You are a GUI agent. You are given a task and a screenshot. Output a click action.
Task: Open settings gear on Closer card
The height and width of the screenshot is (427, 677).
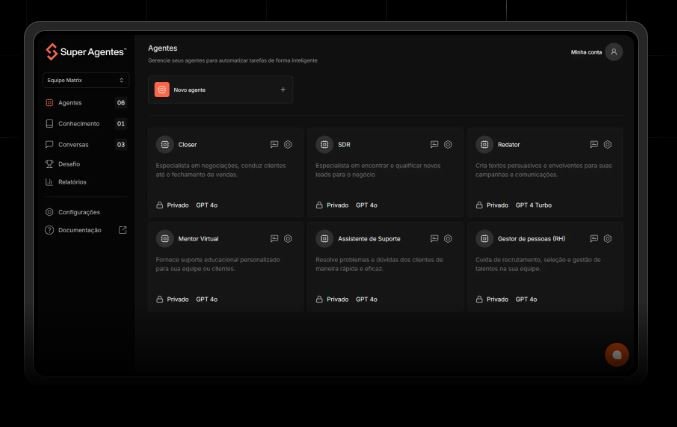pyautogui.click(x=288, y=144)
